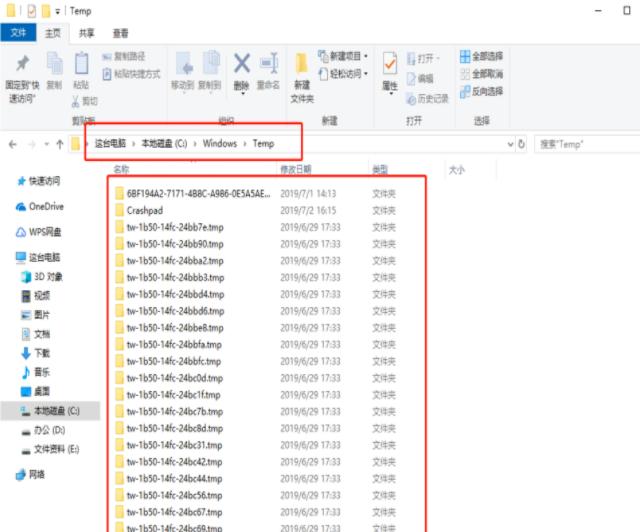Click the Forward navigation arrow
642x532 pixels.
pyautogui.click(x=32, y=144)
